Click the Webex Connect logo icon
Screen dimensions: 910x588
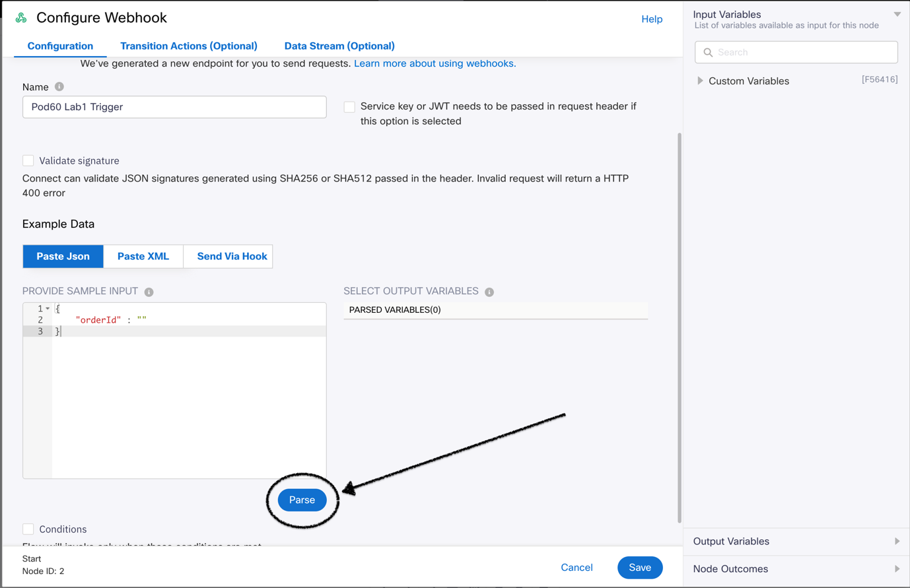pos(21,18)
